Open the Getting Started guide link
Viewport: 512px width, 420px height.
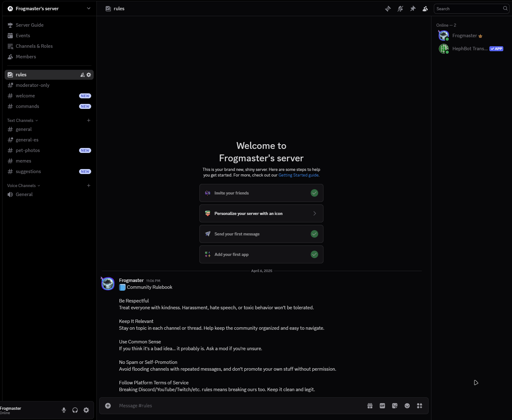(x=298, y=175)
